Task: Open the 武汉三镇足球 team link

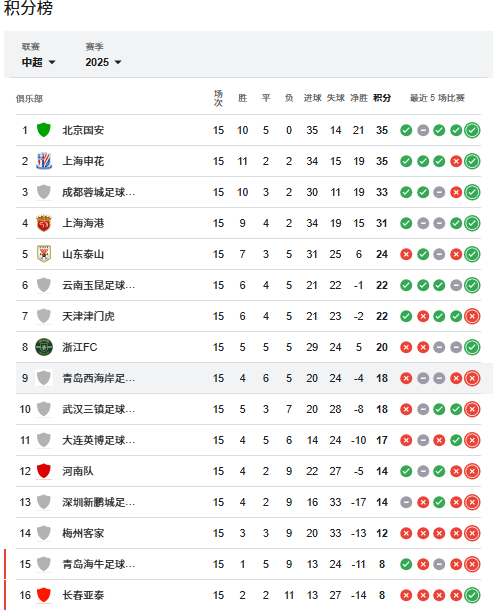Action: [x=99, y=409]
